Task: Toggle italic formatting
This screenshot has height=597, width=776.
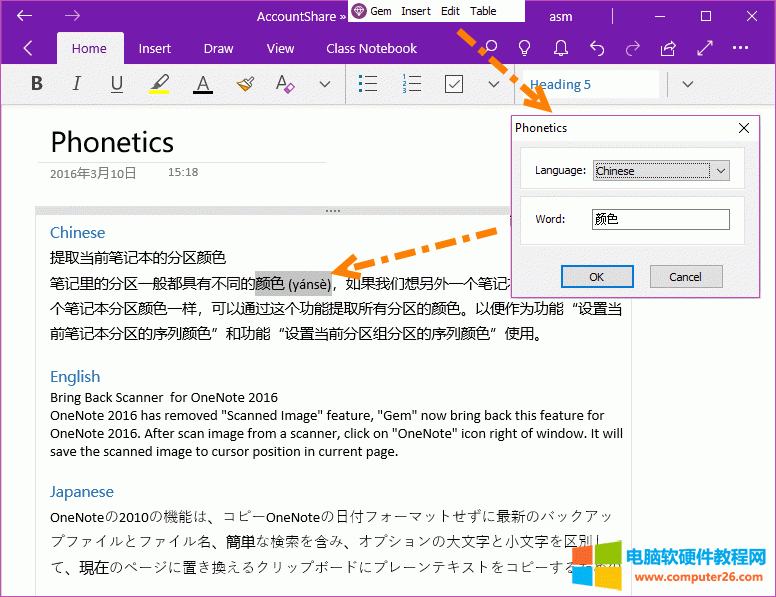Action: [77, 85]
